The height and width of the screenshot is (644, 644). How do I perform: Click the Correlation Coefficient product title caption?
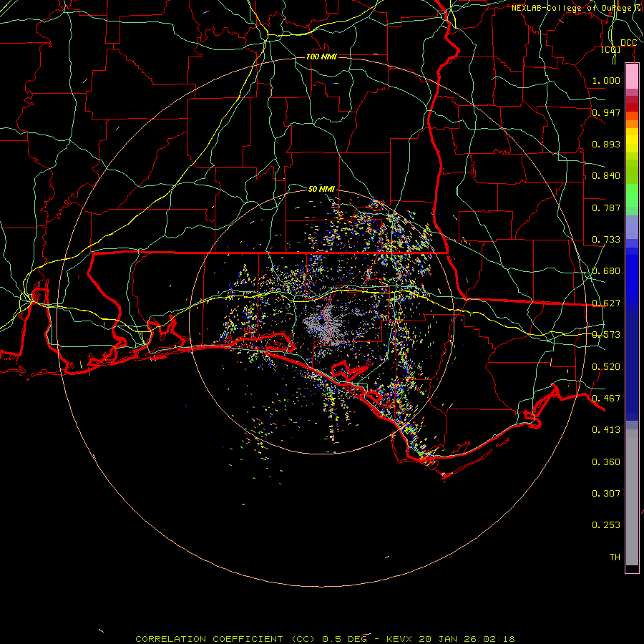(325, 639)
